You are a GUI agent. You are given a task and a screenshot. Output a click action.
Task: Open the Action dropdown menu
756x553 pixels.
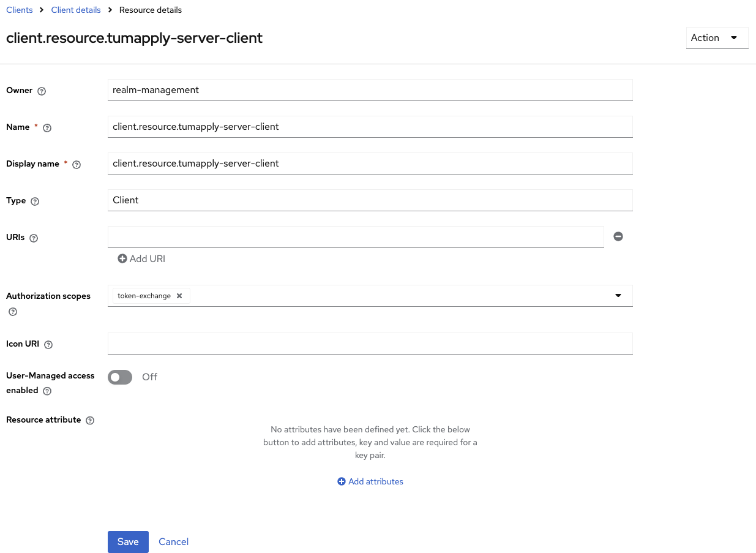pos(717,38)
